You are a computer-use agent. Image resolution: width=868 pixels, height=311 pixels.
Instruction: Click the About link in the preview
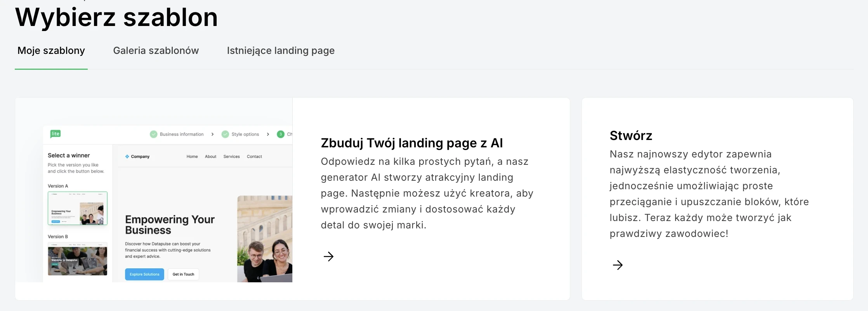[210, 157]
